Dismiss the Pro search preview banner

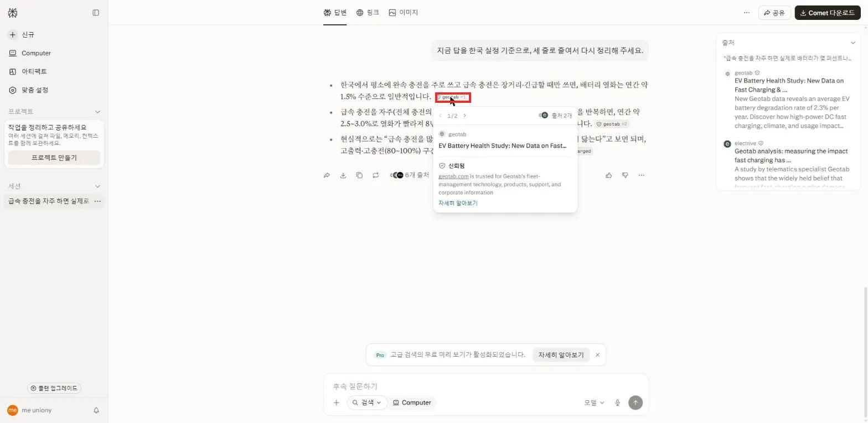coord(598,355)
